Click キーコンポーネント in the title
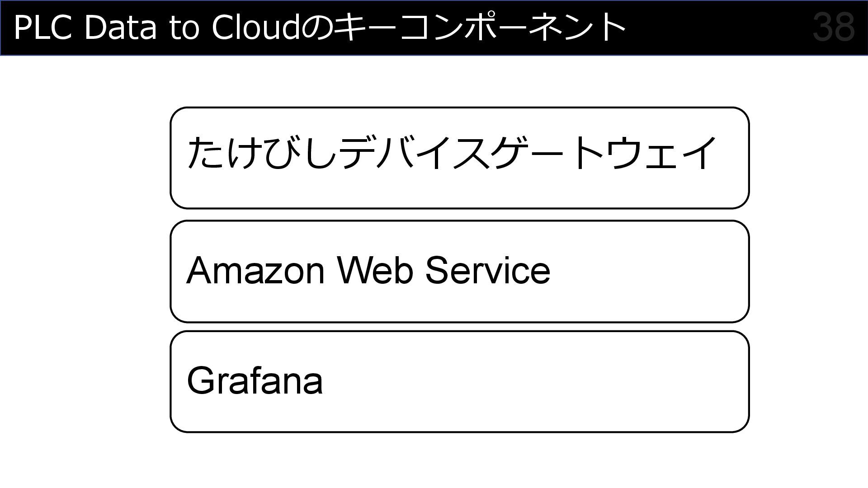The width and height of the screenshot is (868, 488). coord(479,28)
